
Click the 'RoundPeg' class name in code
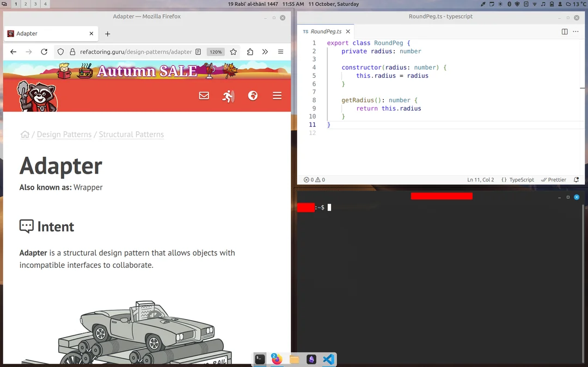389,42
